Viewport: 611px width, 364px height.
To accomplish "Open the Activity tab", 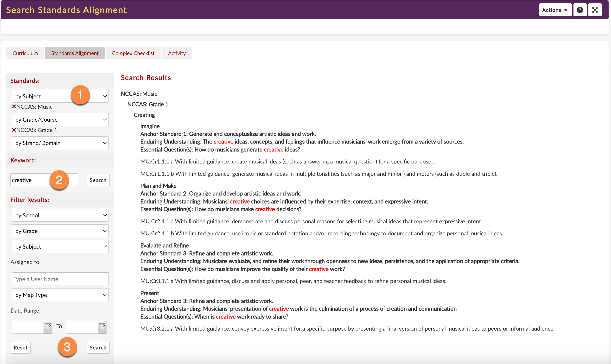I will coord(177,53).
